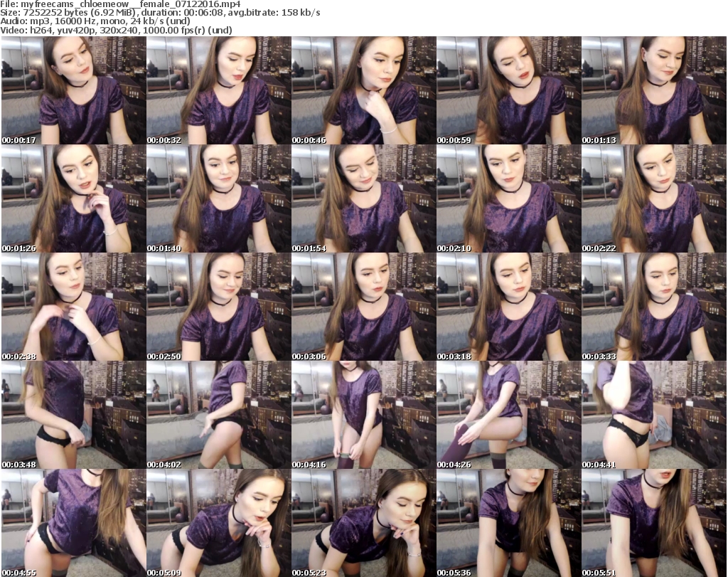Open the frame stamped 00:02:22
The height and width of the screenshot is (577, 728).
[654, 198]
